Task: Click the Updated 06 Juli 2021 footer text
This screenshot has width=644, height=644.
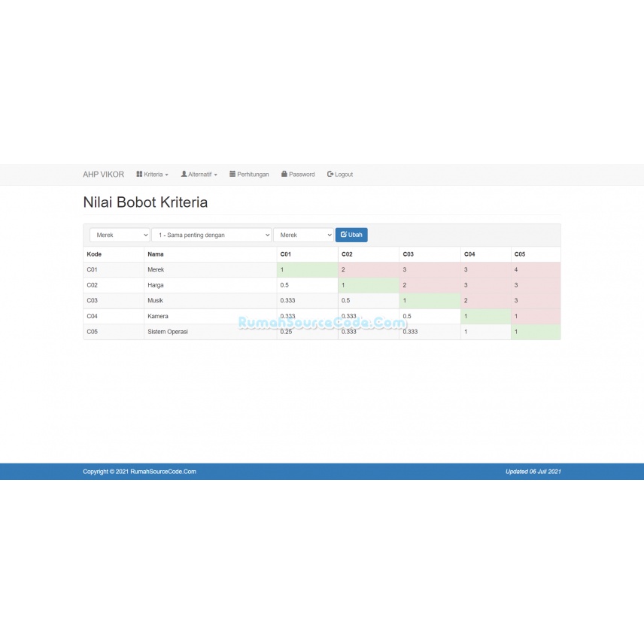Action: tap(533, 472)
